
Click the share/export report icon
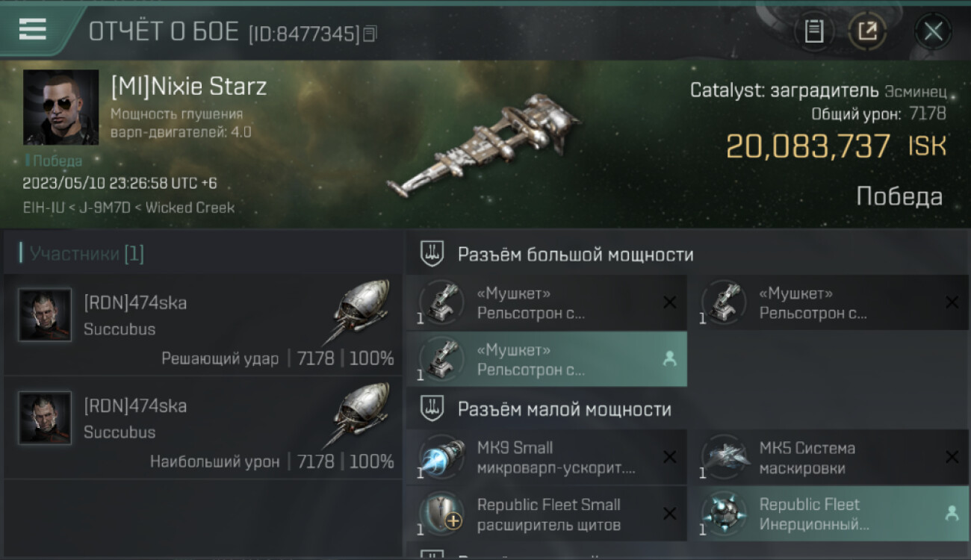[x=867, y=31]
